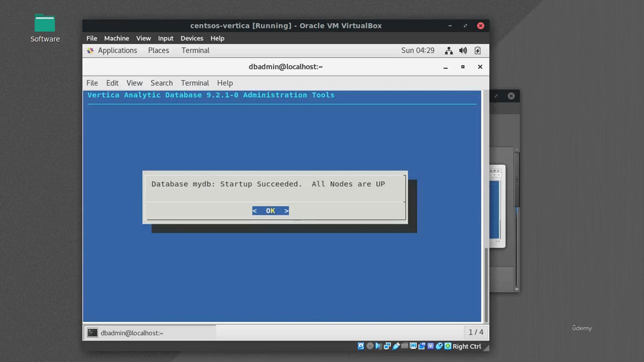Viewport: 644px width, 362px height.
Task: Open the terminal Search menu
Action: [162, 83]
